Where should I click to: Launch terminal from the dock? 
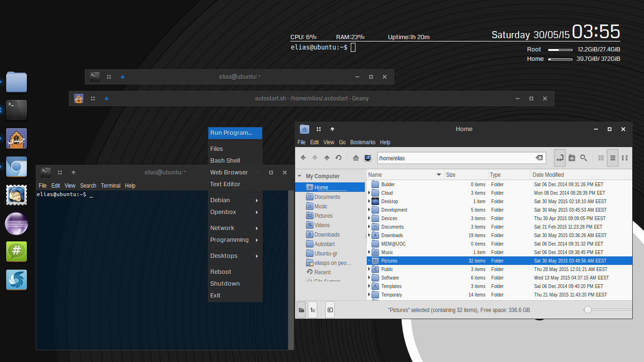coord(17,110)
